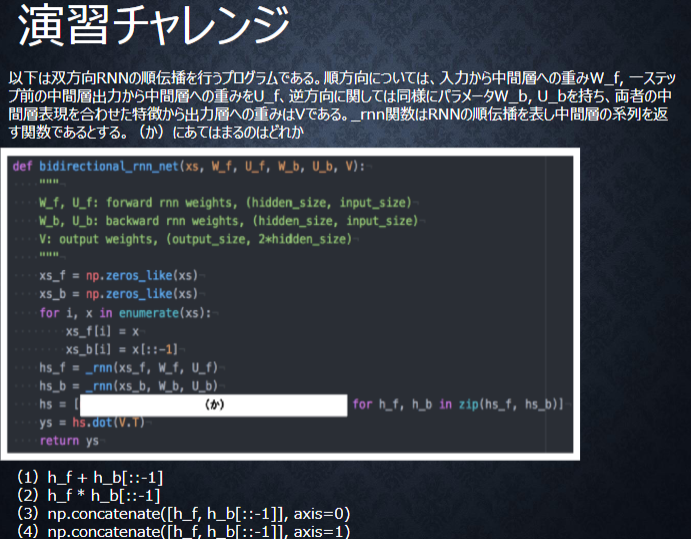Click the xs_b[i] = x[::-1] line
Screen dimensions: 691x539
pyautogui.click(x=122, y=349)
